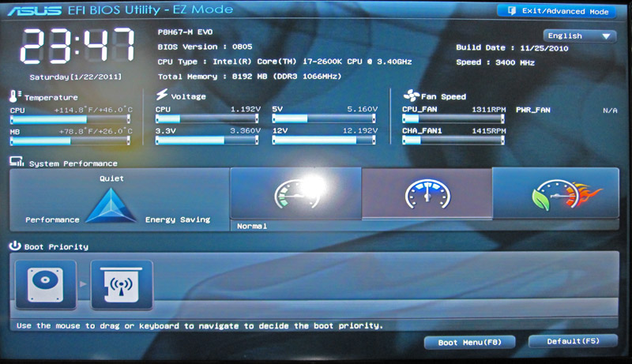The image size is (632, 364).
Task: Click the CPU voltage bar
Action: tap(207, 118)
